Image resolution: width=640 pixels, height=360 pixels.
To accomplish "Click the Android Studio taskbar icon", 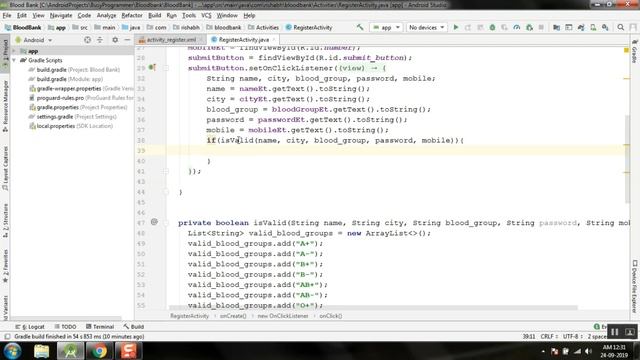I will [71, 351].
